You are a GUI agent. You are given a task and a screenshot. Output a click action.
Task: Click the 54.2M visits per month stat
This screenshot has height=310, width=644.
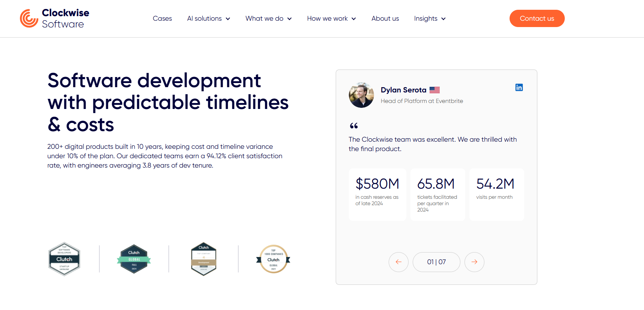pyautogui.click(x=497, y=195)
